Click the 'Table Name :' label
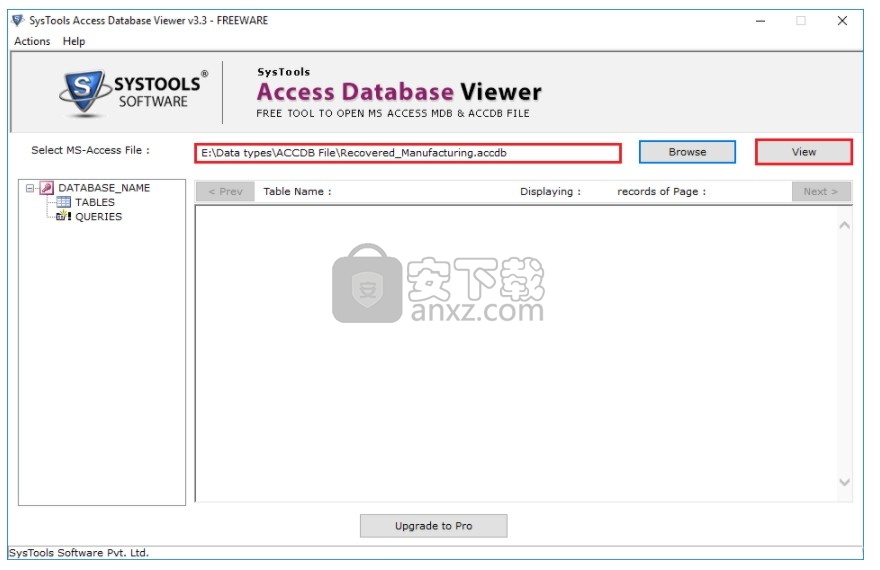 (297, 191)
